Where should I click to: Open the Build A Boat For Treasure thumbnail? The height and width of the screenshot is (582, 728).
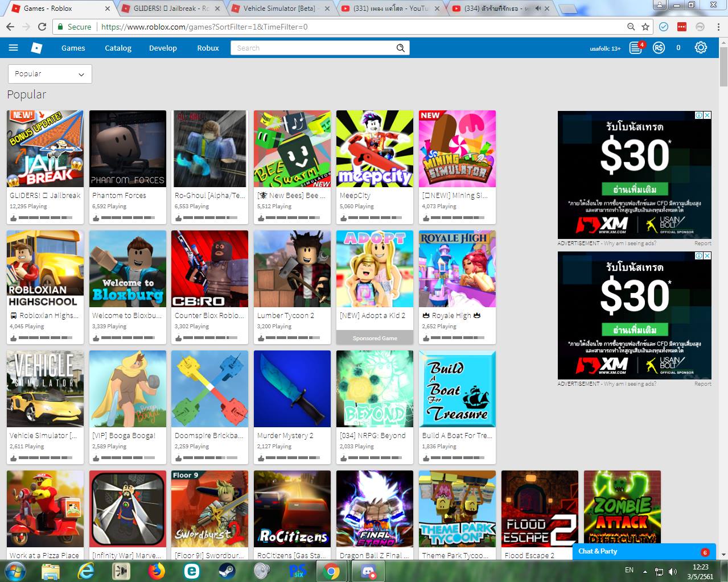coord(457,389)
